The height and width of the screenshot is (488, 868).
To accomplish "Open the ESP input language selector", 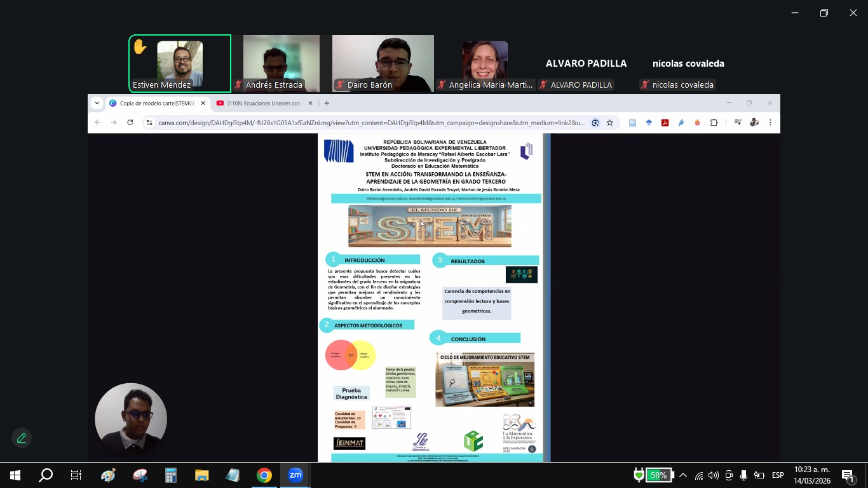I will (x=777, y=475).
